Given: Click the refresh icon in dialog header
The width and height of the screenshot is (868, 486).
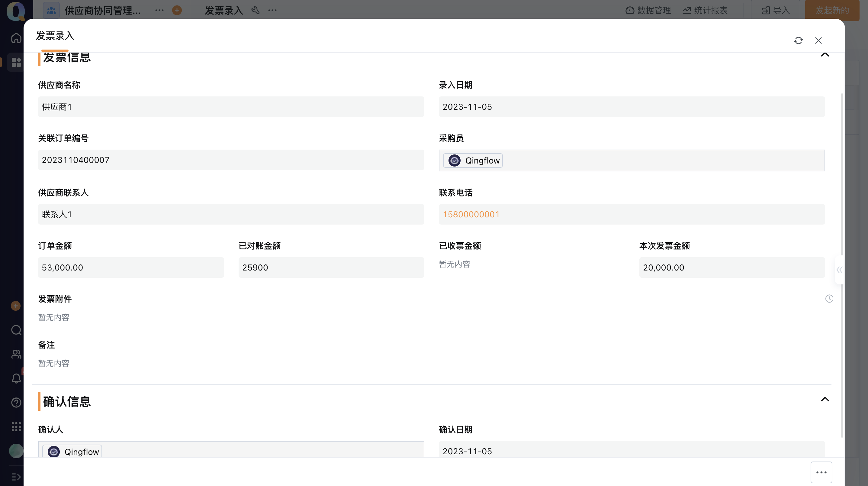Looking at the screenshot, I should point(798,40).
